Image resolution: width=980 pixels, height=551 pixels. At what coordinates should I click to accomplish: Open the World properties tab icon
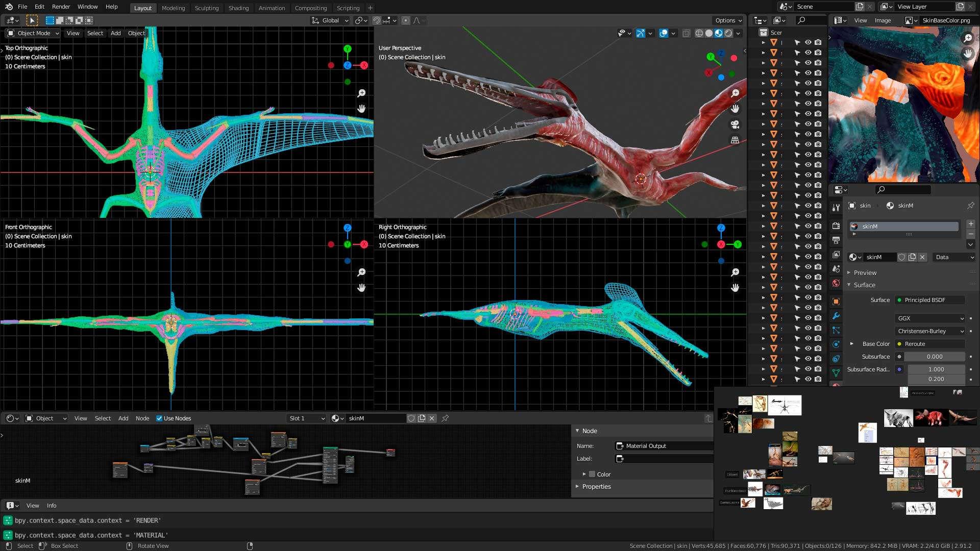pyautogui.click(x=836, y=283)
